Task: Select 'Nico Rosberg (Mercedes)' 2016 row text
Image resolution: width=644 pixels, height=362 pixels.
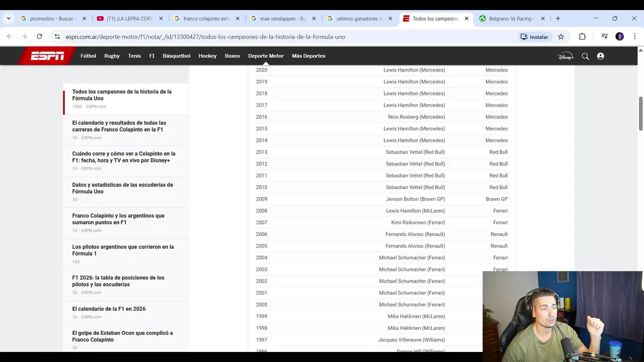Action: (417, 117)
